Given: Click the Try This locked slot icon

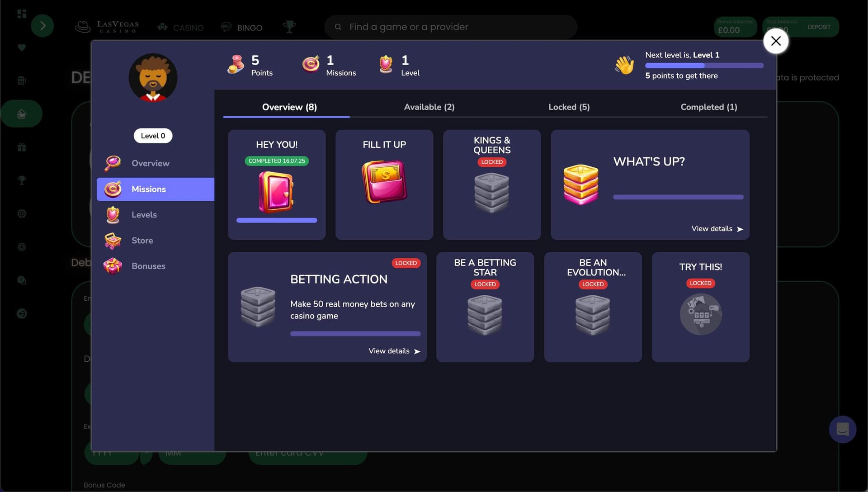Looking at the screenshot, I should pyautogui.click(x=700, y=314).
